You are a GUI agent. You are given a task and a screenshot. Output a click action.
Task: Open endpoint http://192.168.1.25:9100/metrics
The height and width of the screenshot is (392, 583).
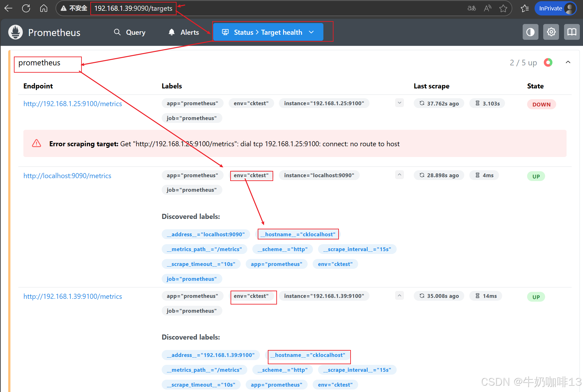pos(73,104)
